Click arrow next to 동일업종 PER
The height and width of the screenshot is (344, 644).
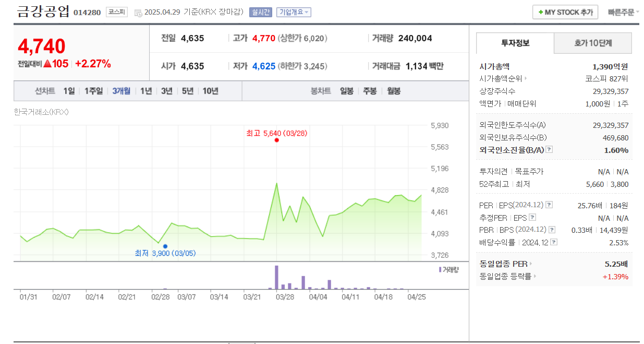[x=531, y=264]
